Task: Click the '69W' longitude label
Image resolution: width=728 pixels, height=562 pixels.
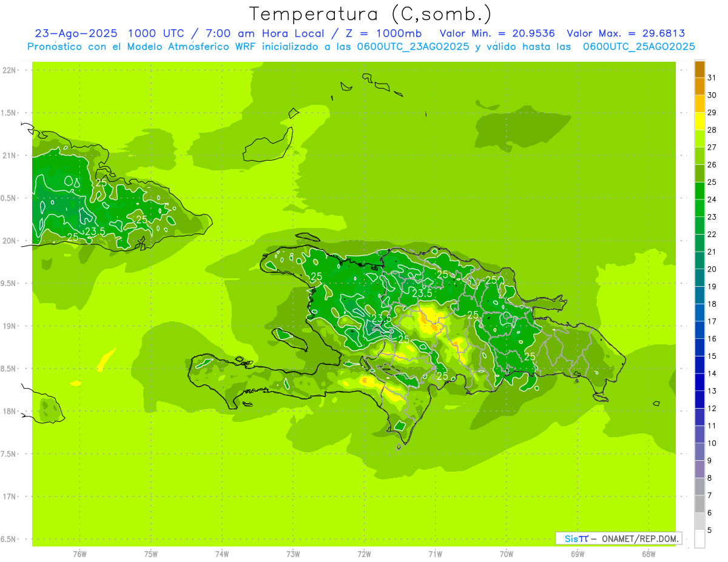Action: point(577,554)
